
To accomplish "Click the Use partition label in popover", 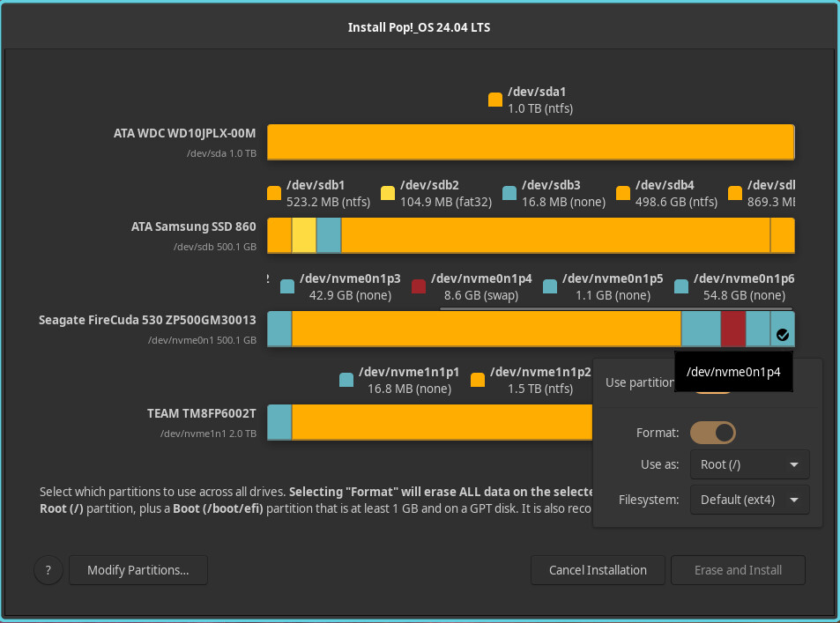I will click(640, 382).
